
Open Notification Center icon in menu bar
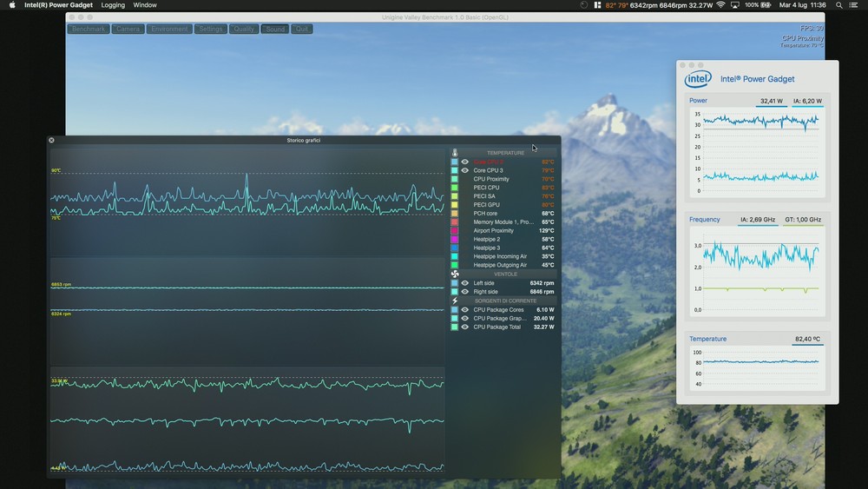coord(854,5)
